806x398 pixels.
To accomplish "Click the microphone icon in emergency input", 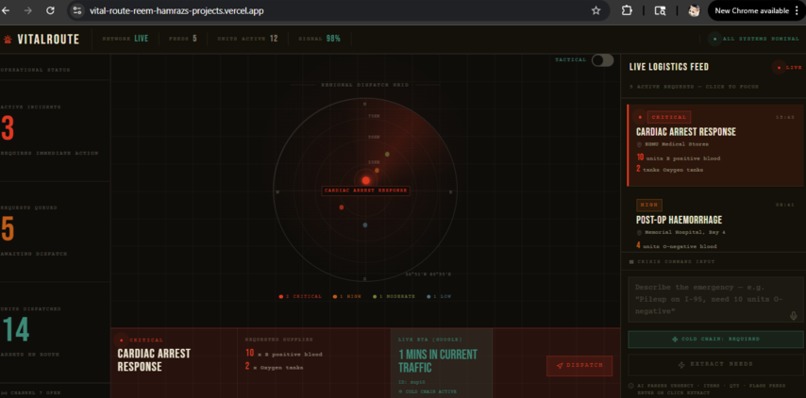I will pos(794,316).
